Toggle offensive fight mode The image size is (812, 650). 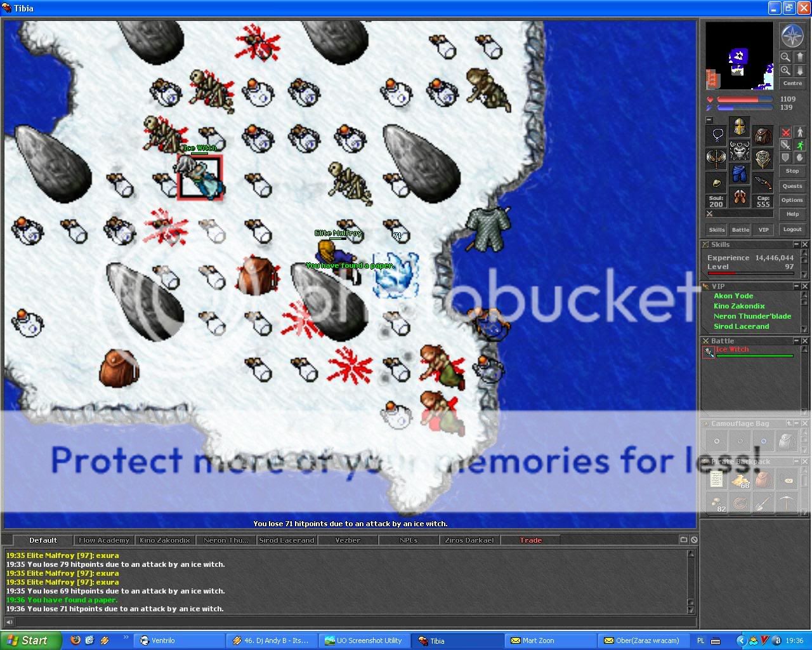click(786, 133)
